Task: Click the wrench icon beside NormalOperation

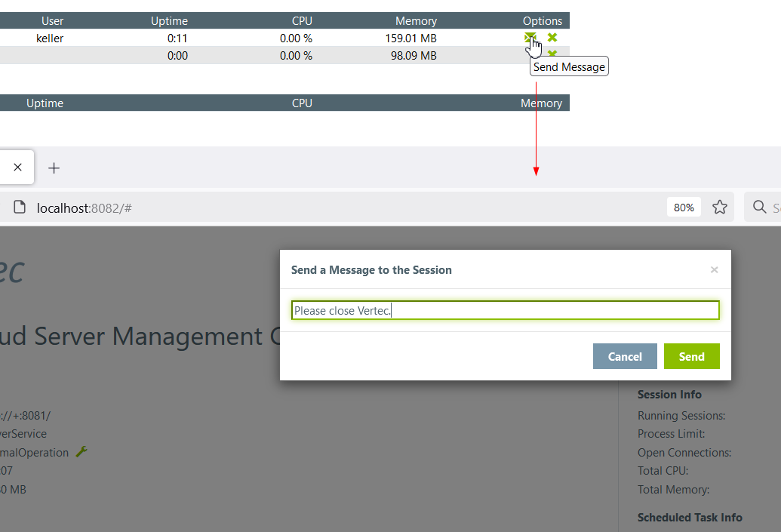Action: coord(82,452)
